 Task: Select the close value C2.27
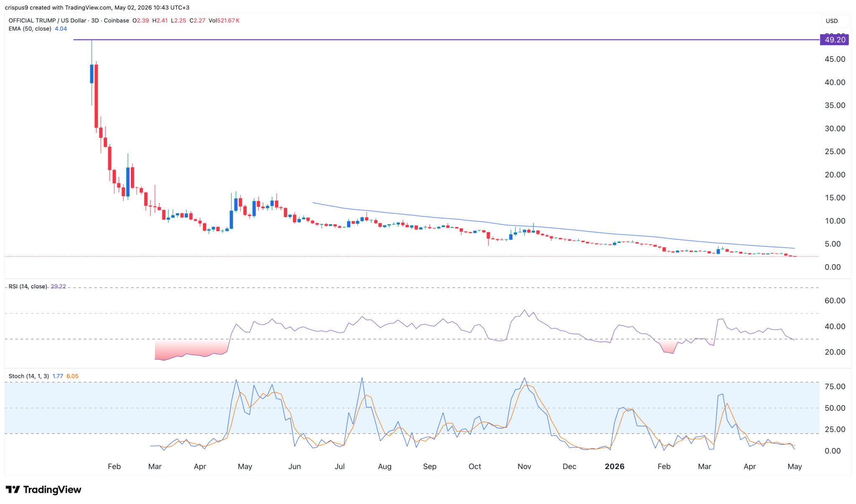(x=197, y=20)
